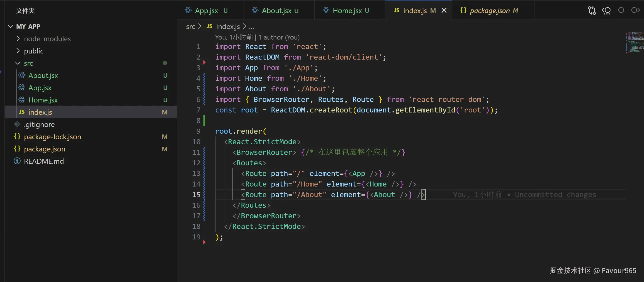Open the 'You, 1小时前' CodeLens link

[234, 37]
